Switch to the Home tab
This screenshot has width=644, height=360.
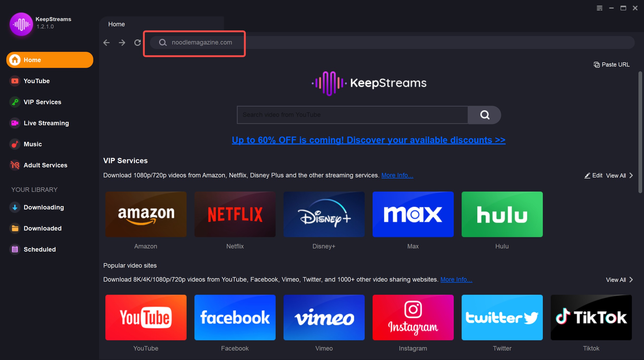161,24
